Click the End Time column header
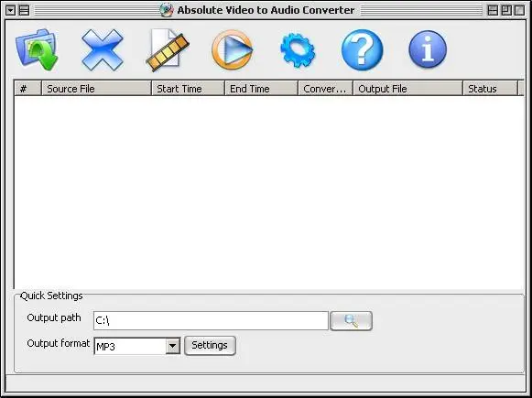The image size is (532, 398). tap(261, 89)
